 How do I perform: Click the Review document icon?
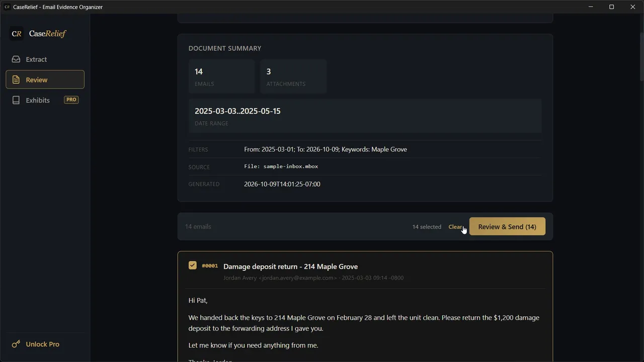(16, 79)
